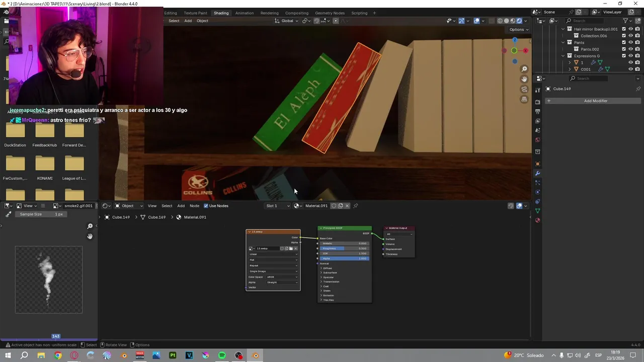This screenshot has height=362, width=644.
Task: Open image file in 15.webp node
Action: point(291,248)
